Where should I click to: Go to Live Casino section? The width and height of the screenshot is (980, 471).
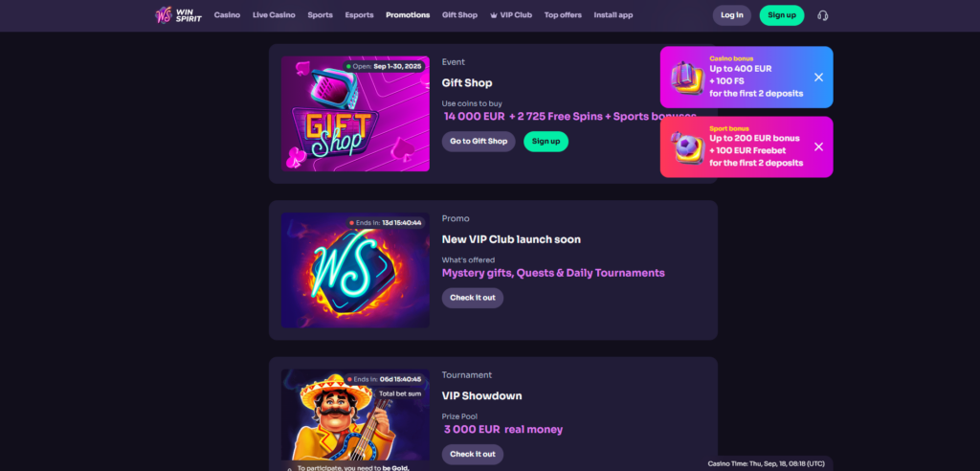tap(274, 15)
